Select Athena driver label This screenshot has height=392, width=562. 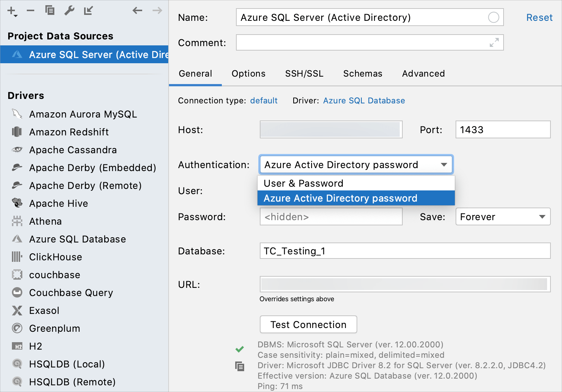pos(45,221)
